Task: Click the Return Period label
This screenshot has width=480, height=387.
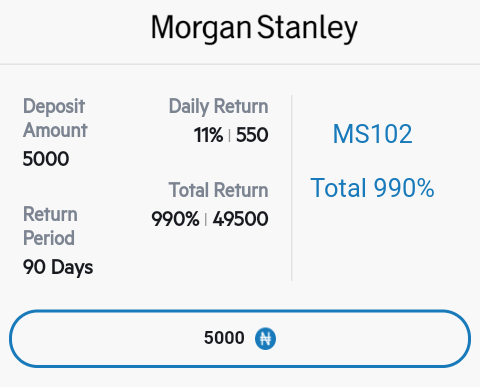Action: (50, 226)
